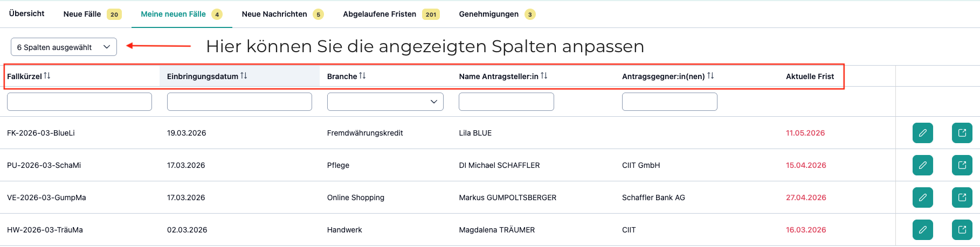Select the Meine neuen Fälle tab
The image size is (980, 247).
[181, 14]
